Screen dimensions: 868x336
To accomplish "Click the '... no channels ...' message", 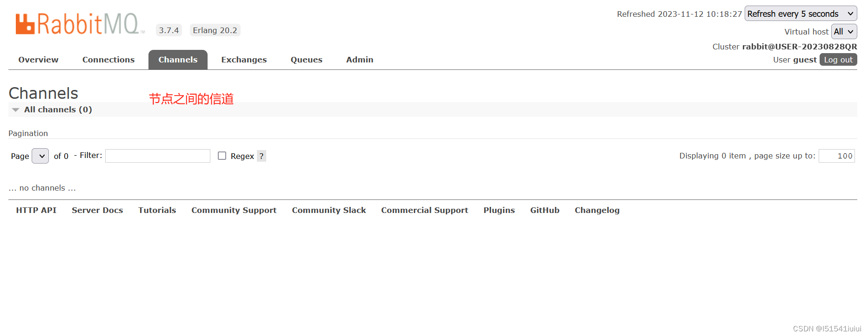I will pos(42,188).
